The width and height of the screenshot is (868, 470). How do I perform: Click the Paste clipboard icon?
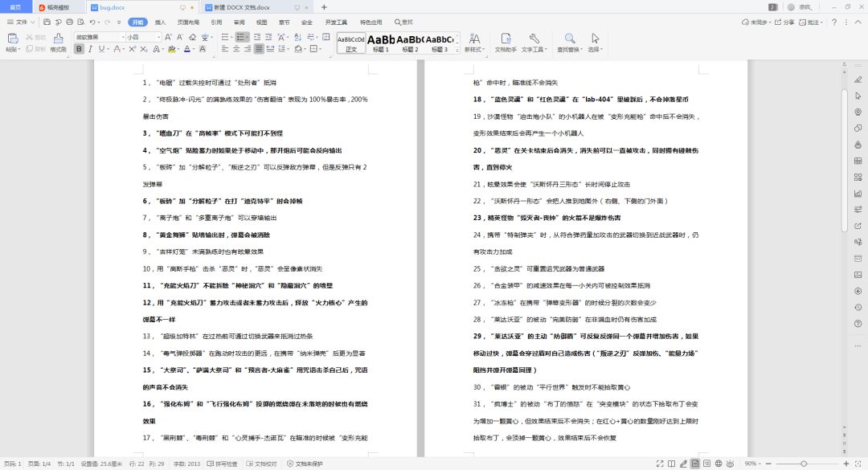[x=13, y=38]
